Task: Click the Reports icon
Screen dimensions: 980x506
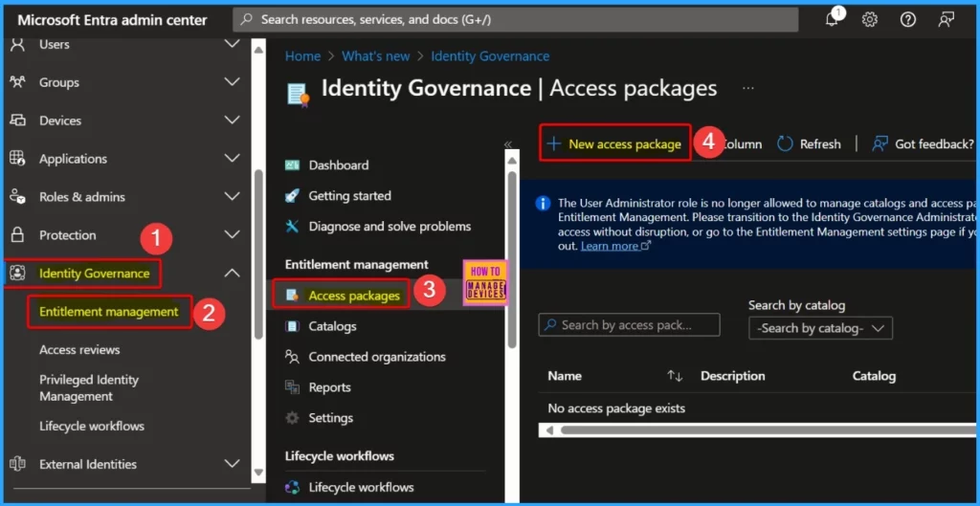Action: (x=292, y=387)
